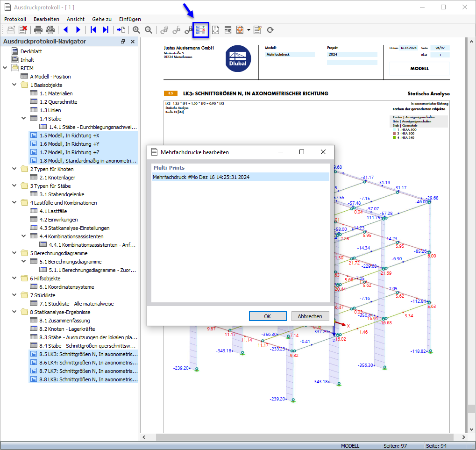The image size is (476, 450).
Task: Maximize the Mehrfachdrucke bearbeiten dialog
Action: [302, 152]
